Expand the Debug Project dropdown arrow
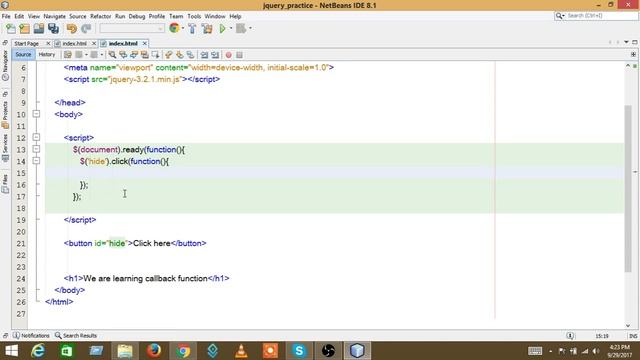The image size is (640, 360). [250, 28]
